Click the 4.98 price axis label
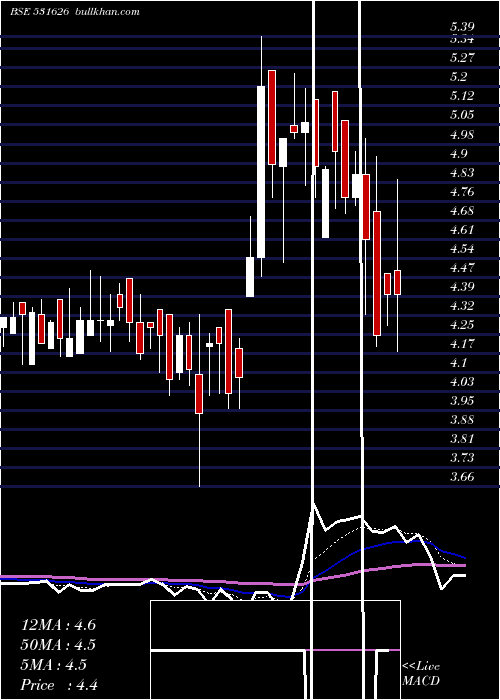 point(462,134)
